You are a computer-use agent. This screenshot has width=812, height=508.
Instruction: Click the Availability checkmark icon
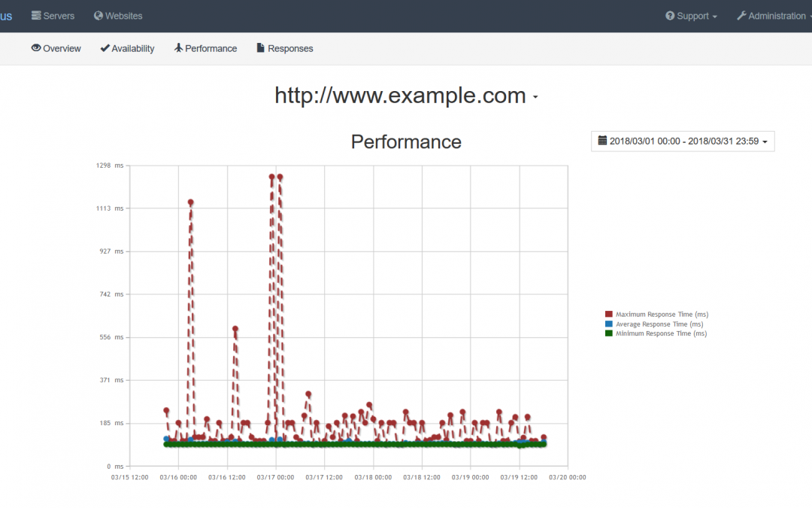[x=105, y=48]
